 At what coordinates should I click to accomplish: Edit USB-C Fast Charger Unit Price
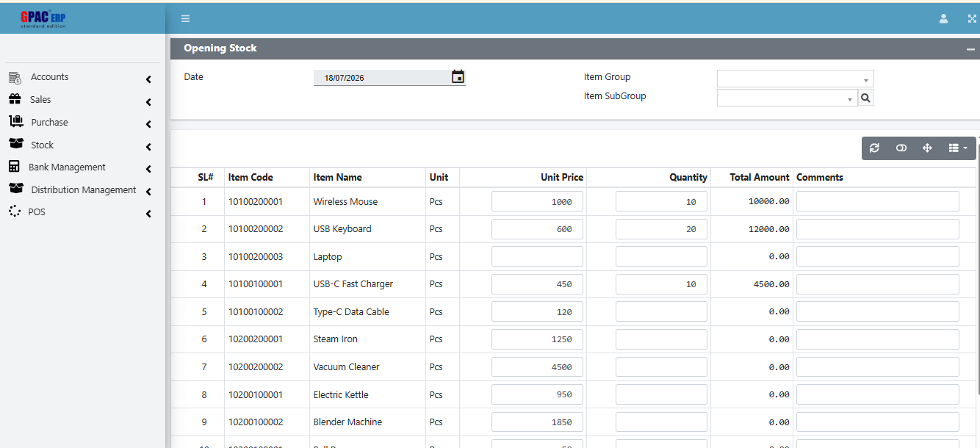537,284
